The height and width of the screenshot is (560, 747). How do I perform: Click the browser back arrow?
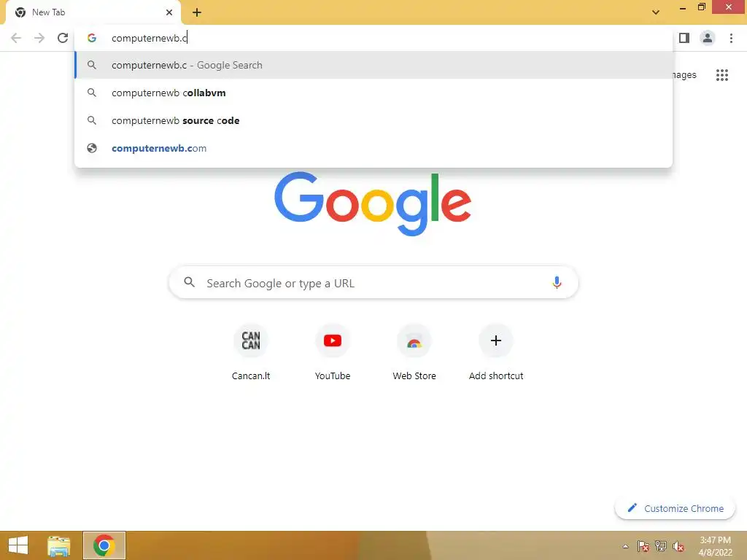tap(16, 38)
